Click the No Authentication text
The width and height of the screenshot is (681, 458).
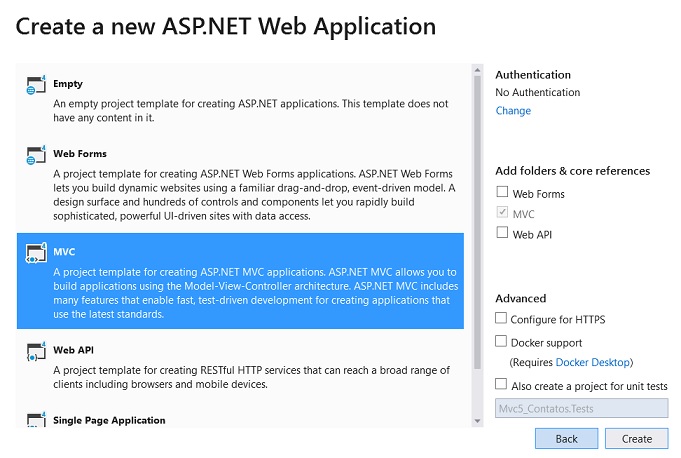(538, 92)
